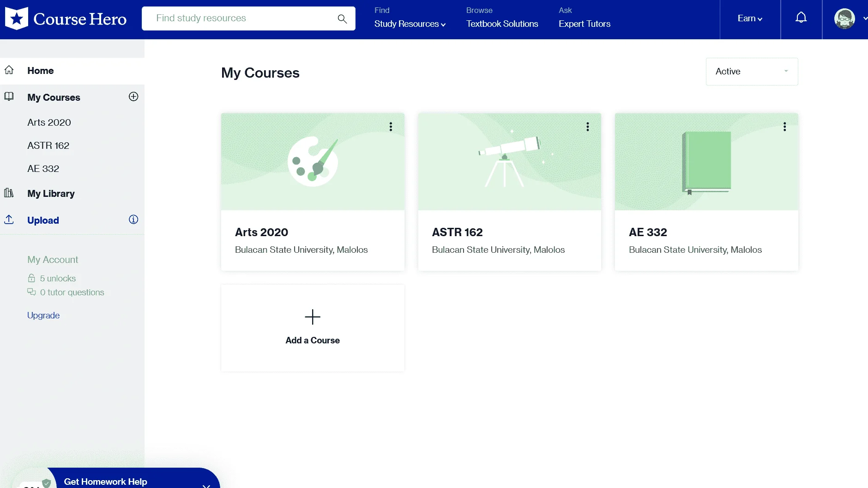Click the unlocks padlock icon
Image resolution: width=868 pixels, height=488 pixels.
(31, 278)
